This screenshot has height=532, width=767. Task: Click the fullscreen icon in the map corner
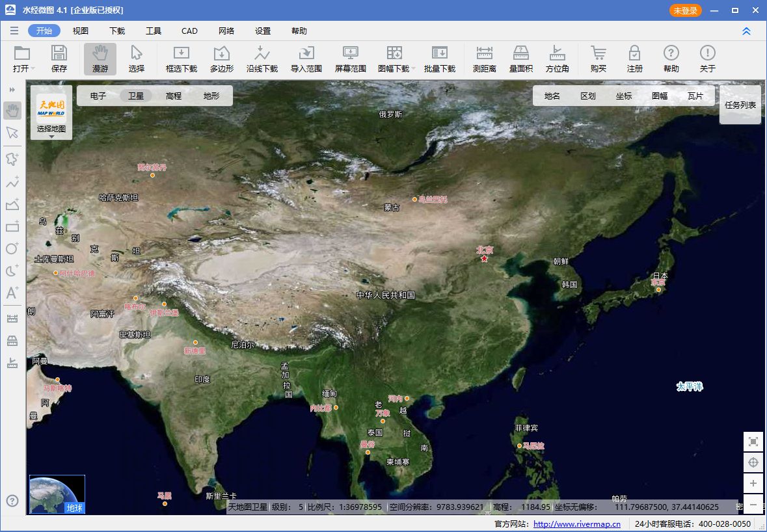tap(753, 441)
